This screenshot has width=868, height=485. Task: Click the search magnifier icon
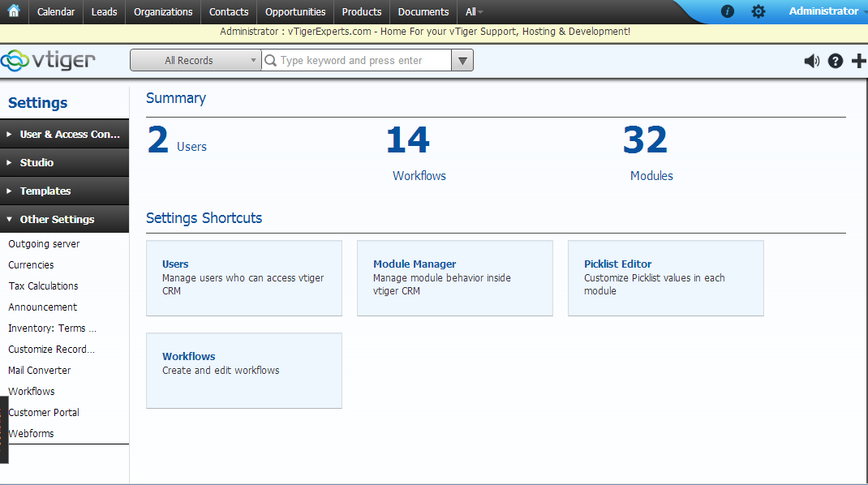point(271,60)
